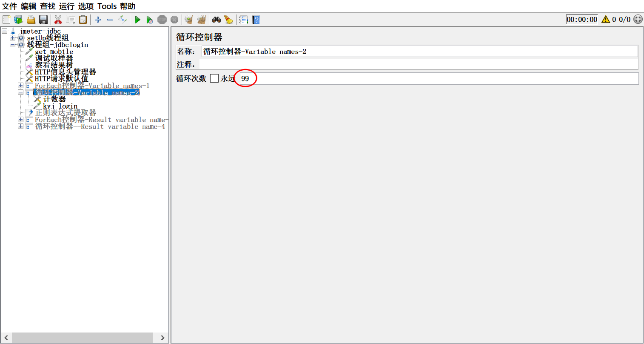Click the plus Expand All toolbar icon
The width and height of the screenshot is (644, 344).
coord(98,20)
